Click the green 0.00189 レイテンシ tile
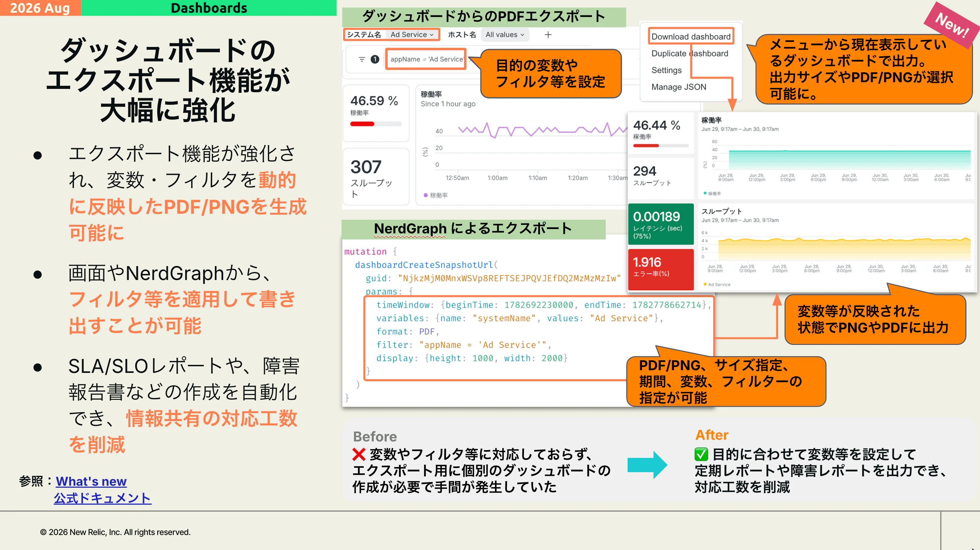 click(x=661, y=224)
